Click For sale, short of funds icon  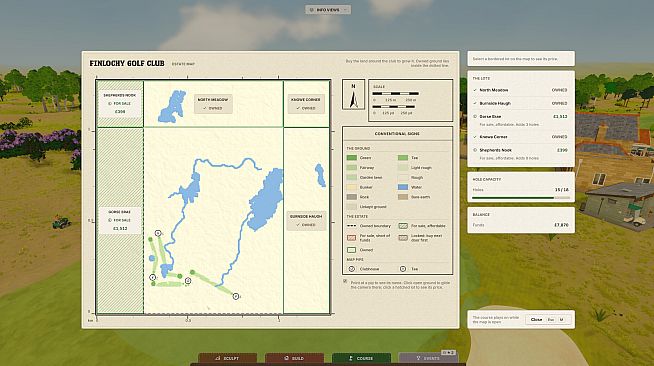click(x=352, y=238)
